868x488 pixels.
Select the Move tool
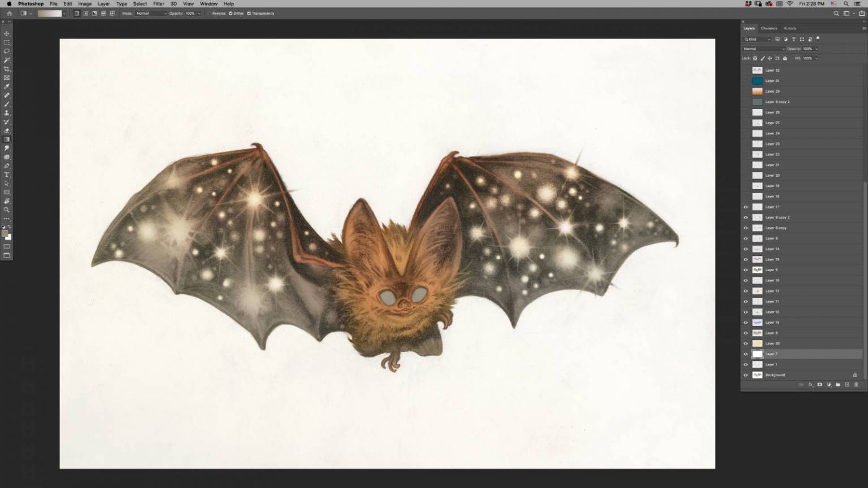click(x=7, y=34)
